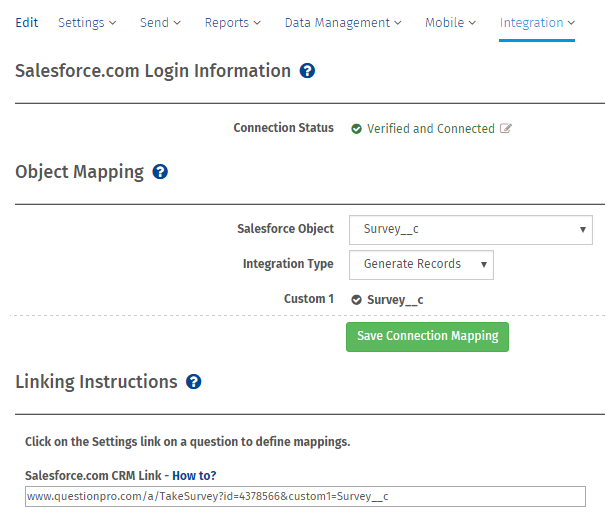Click the Settings link instruction text
The image size is (607, 519).
(187, 442)
